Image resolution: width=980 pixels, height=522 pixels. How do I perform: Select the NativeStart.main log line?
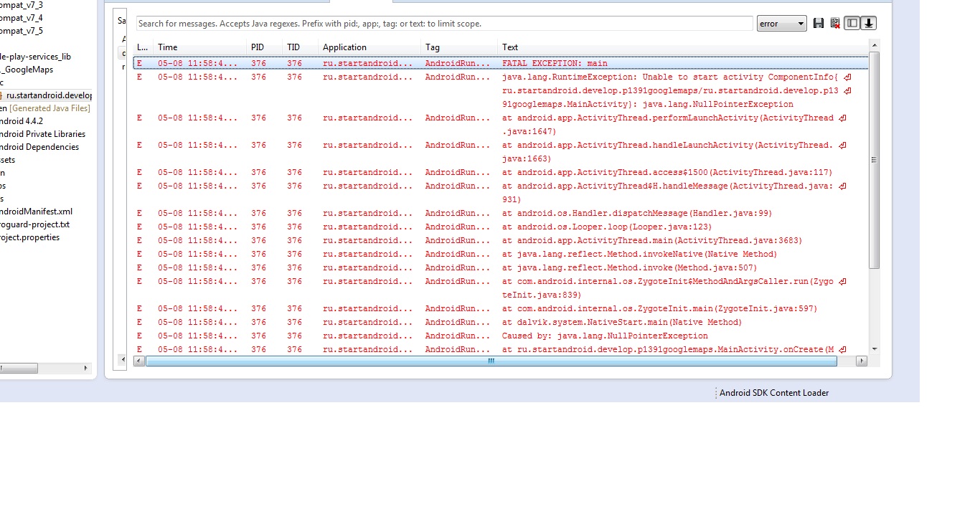point(501,322)
